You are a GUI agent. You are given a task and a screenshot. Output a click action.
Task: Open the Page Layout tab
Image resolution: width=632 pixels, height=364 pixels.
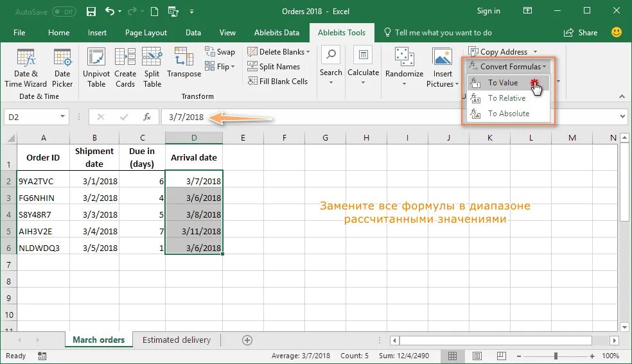[146, 33]
